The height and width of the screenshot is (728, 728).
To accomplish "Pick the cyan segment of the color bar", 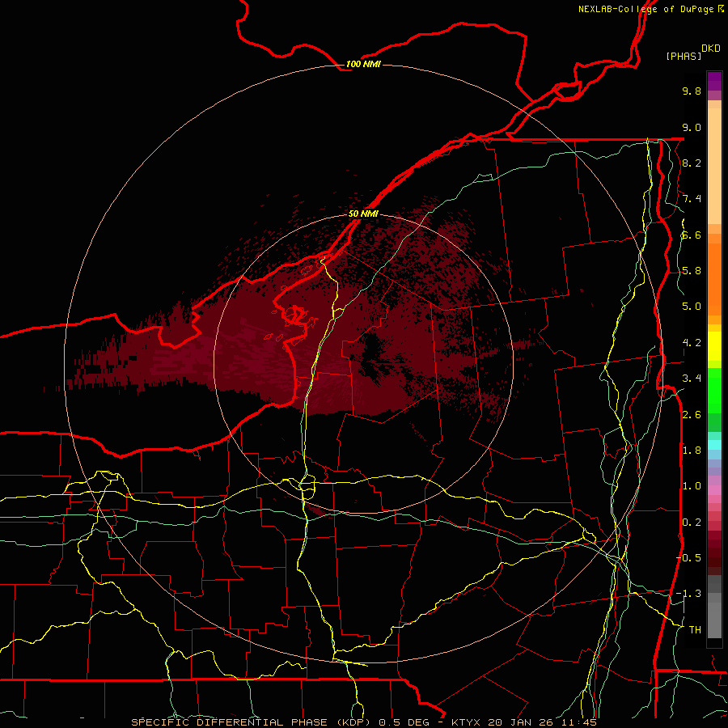I will point(714,444).
